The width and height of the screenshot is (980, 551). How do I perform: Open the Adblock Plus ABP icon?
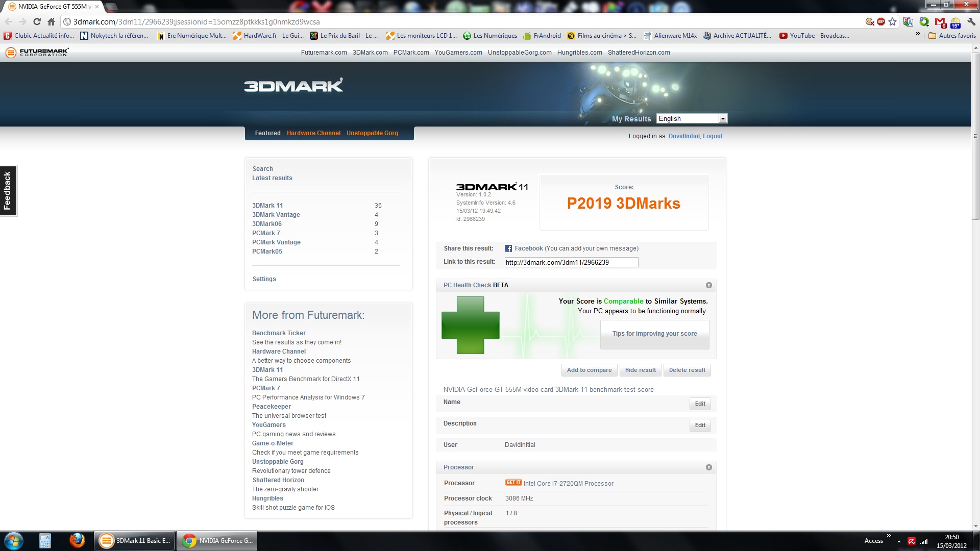pos(881,21)
